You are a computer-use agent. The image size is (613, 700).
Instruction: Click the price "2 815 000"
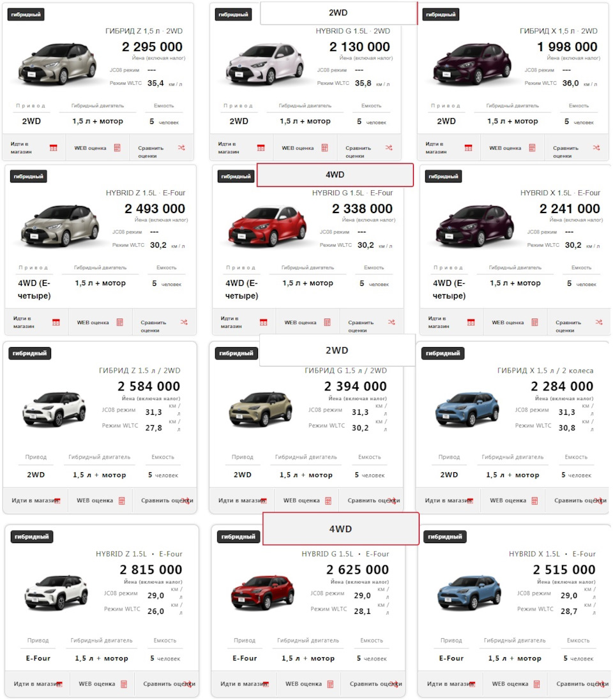pos(151,570)
